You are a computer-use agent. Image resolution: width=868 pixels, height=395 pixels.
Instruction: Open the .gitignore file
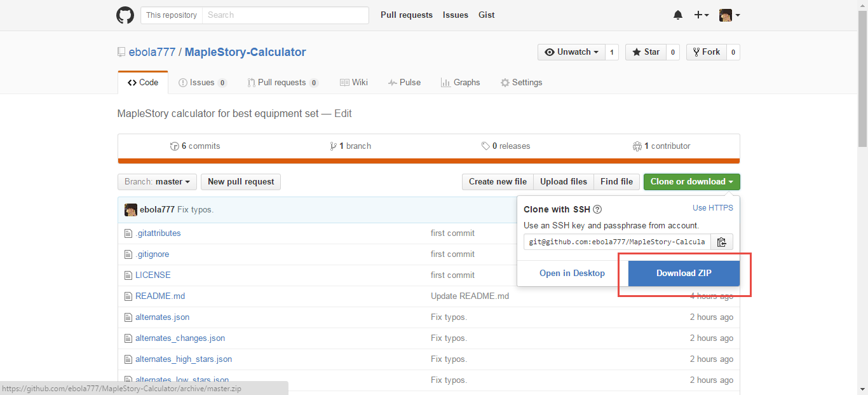(153, 254)
